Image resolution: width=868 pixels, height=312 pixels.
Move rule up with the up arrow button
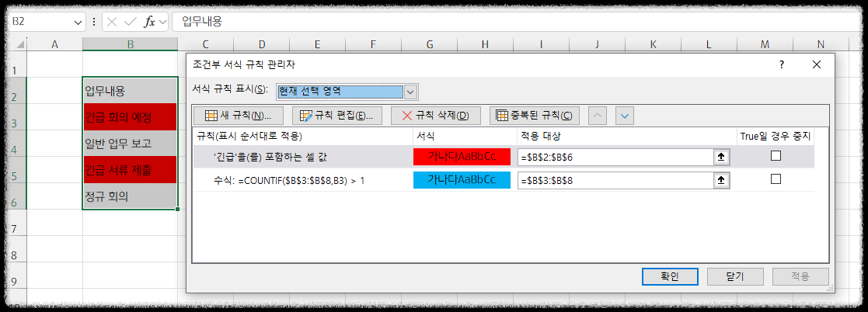point(599,116)
